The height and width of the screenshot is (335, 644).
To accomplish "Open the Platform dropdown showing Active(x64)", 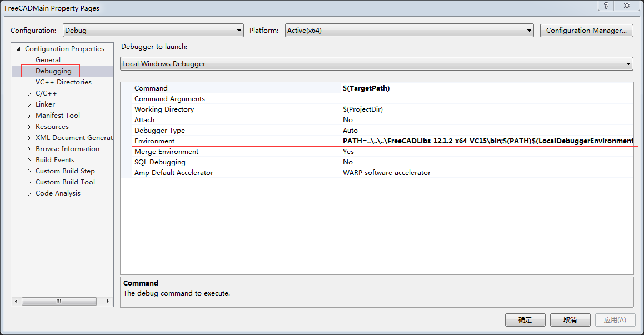I will point(410,31).
